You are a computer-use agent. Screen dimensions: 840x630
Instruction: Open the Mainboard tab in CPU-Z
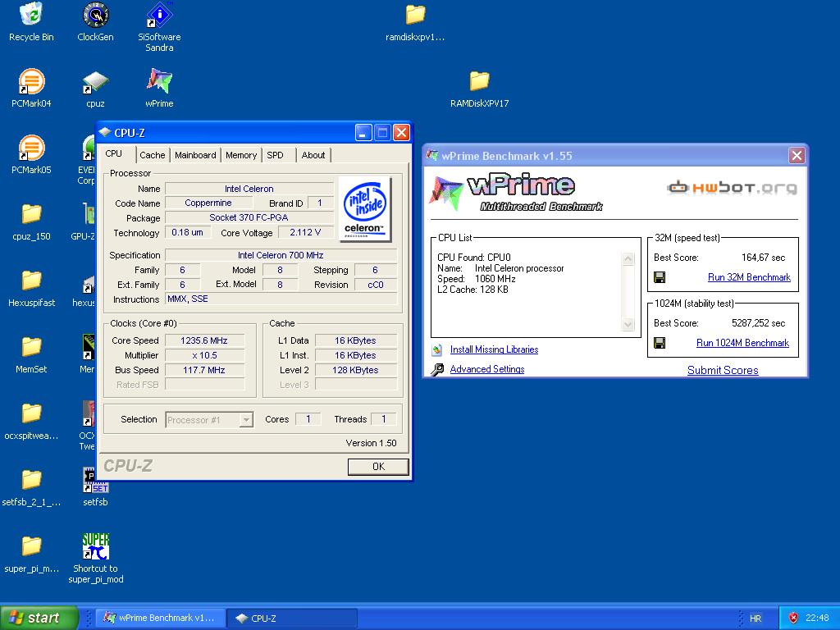[x=195, y=155]
